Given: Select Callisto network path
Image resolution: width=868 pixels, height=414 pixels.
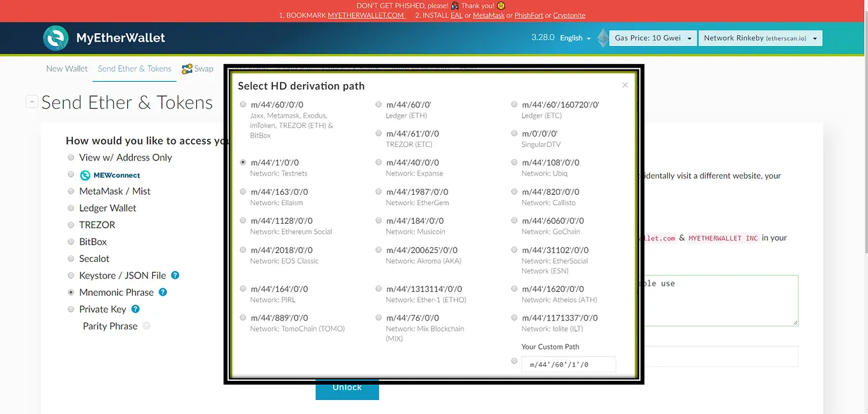Looking at the screenshot, I should [515, 192].
